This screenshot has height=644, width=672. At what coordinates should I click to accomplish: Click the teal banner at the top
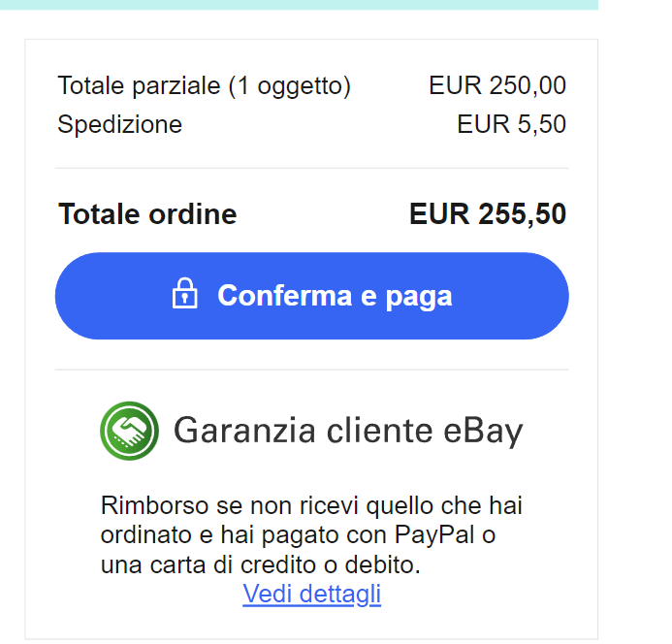click(299, 5)
